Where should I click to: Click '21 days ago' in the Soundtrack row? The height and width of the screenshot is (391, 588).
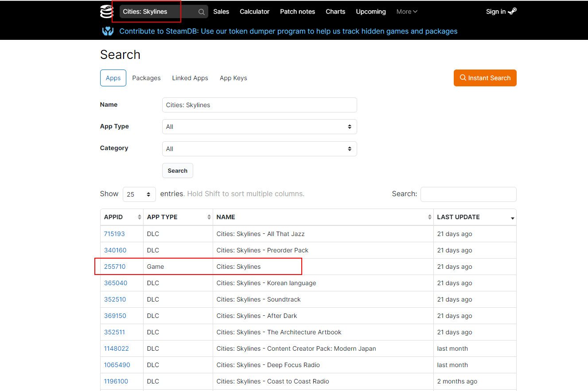pos(455,299)
